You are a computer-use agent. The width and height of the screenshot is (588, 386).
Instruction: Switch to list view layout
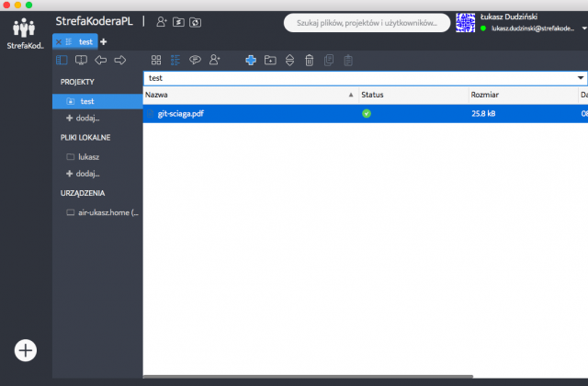175,60
